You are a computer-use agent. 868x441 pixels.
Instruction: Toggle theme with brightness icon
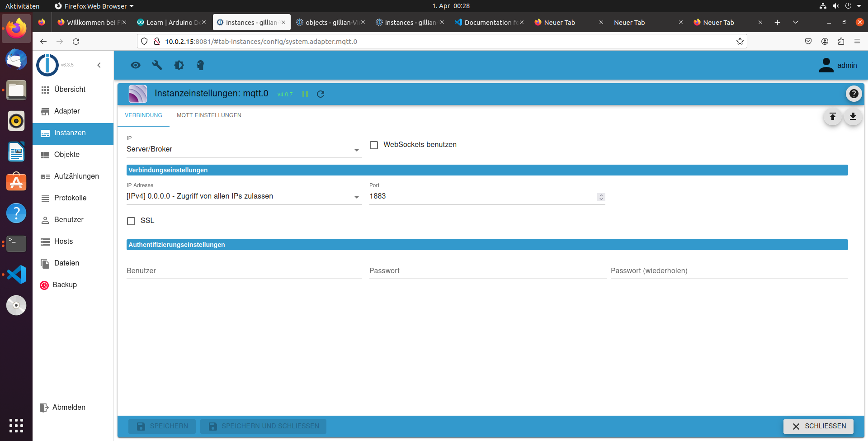coord(179,65)
